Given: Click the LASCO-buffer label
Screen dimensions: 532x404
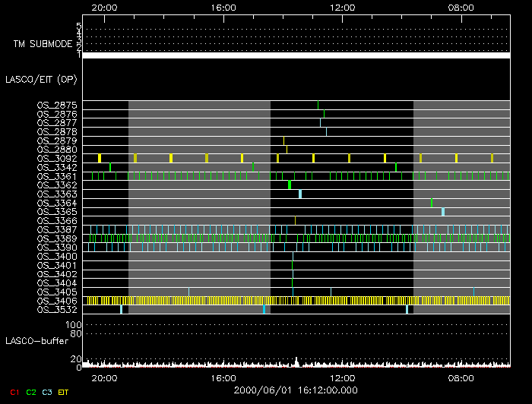Looking at the screenshot, I should click(x=37, y=341).
